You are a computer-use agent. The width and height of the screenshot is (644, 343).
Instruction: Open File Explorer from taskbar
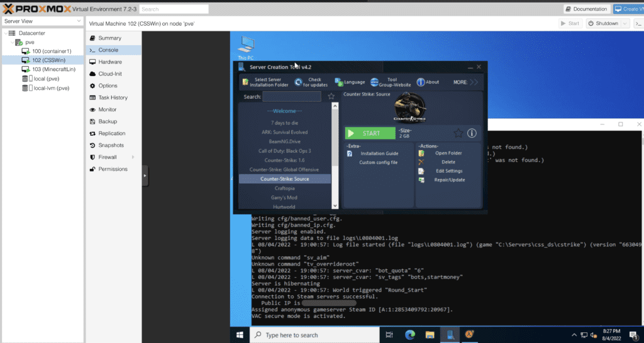coord(430,335)
